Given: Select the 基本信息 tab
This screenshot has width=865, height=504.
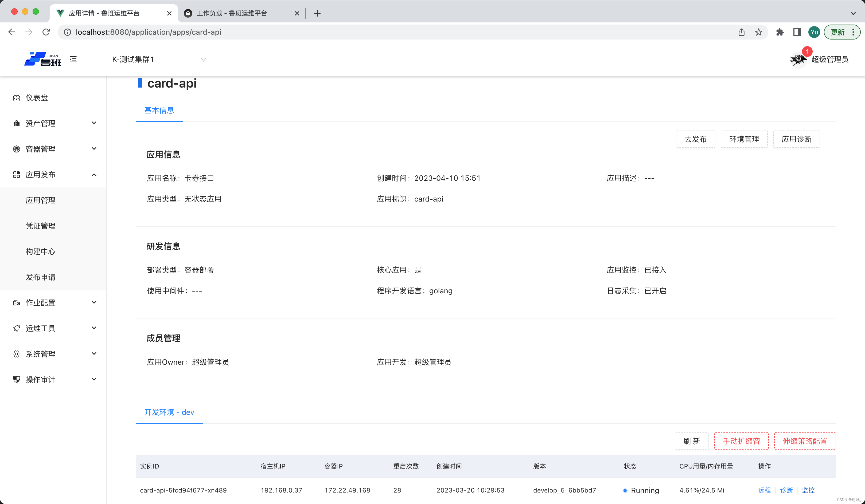Looking at the screenshot, I should [x=159, y=110].
